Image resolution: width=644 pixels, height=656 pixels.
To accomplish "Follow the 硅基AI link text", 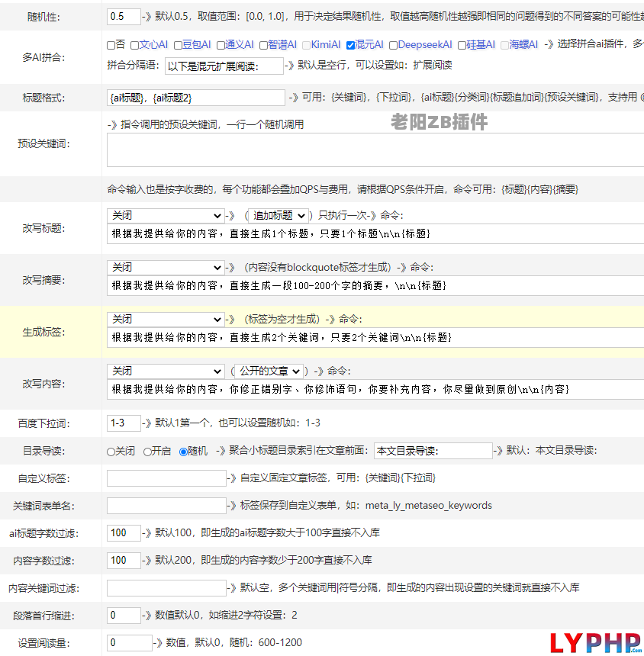I will click(x=481, y=45).
